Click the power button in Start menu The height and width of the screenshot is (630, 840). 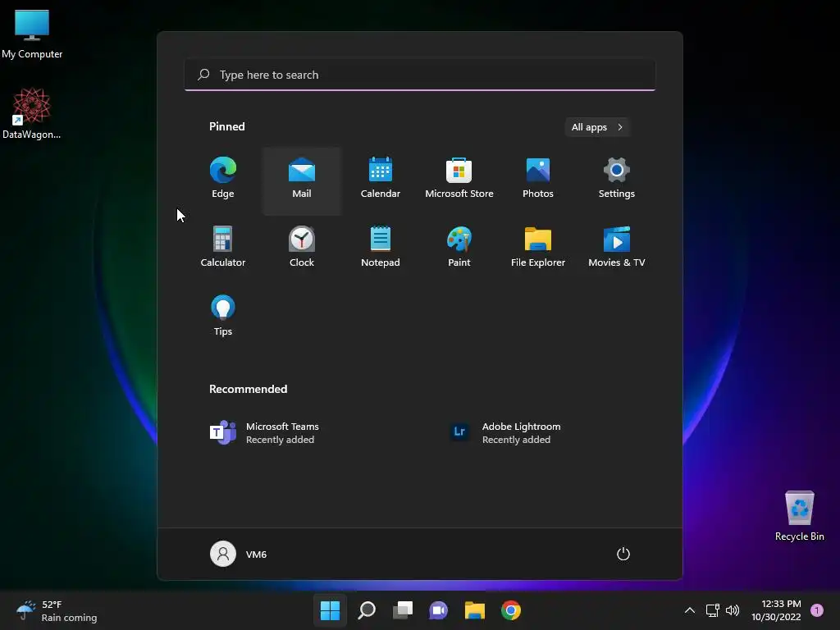point(623,554)
